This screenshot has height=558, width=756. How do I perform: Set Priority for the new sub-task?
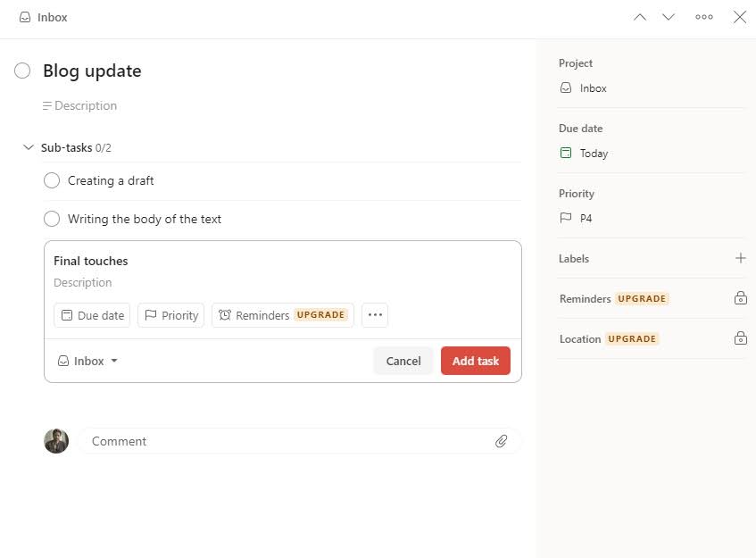(171, 315)
